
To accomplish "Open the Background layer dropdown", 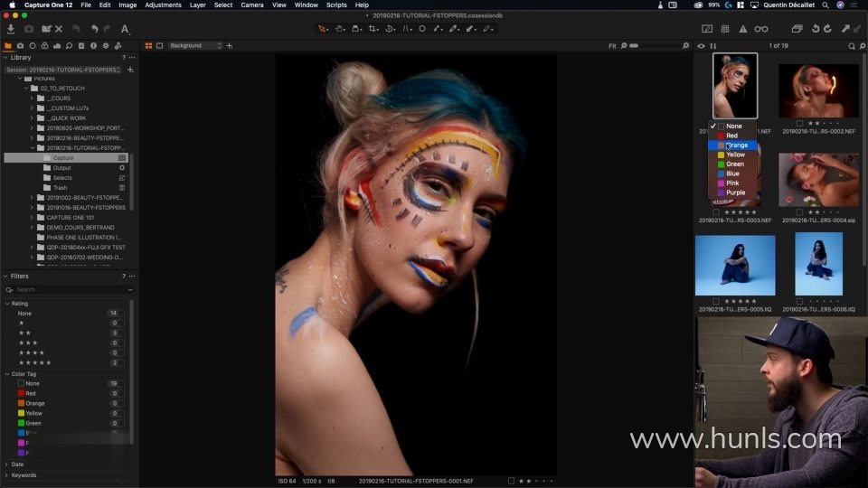I will (194, 45).
